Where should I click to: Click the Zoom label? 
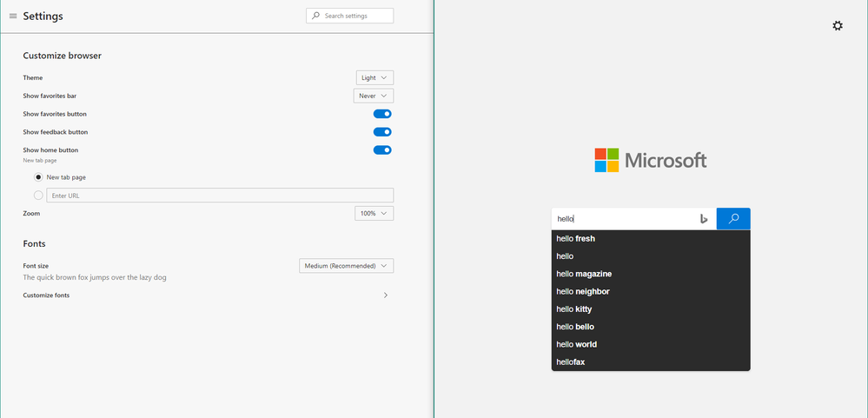(31, 213)
